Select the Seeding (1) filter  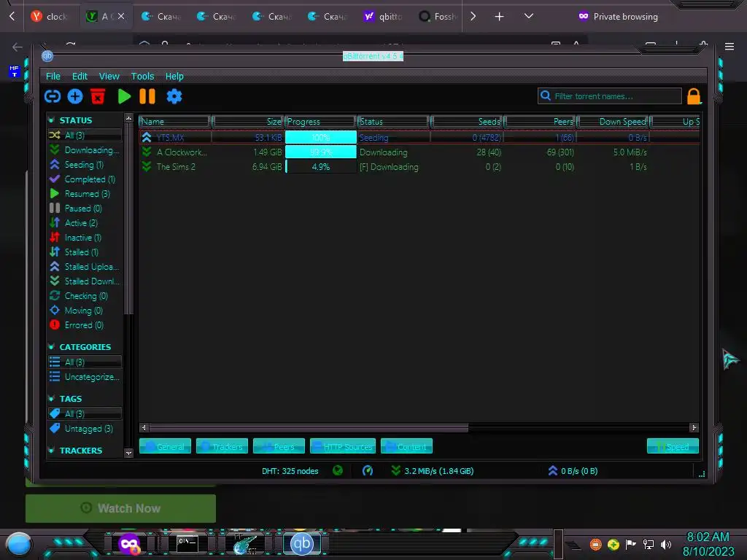[x=85, y=165]
